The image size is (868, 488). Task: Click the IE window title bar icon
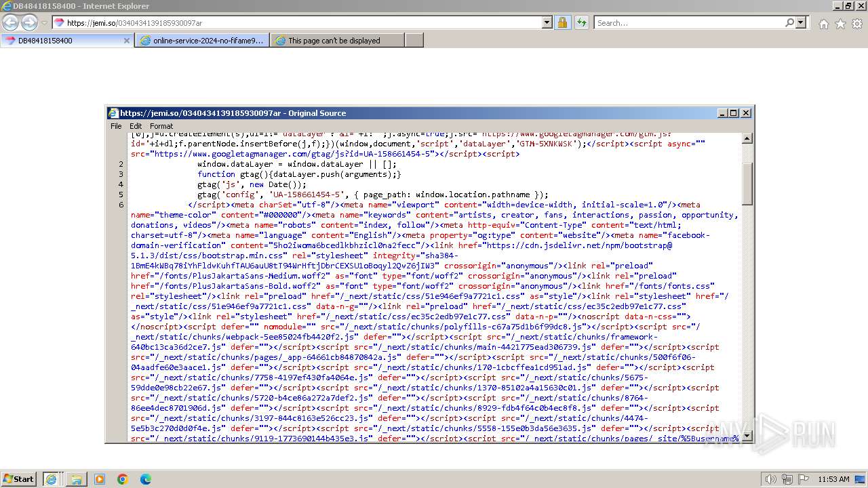(x=7, y=6)
